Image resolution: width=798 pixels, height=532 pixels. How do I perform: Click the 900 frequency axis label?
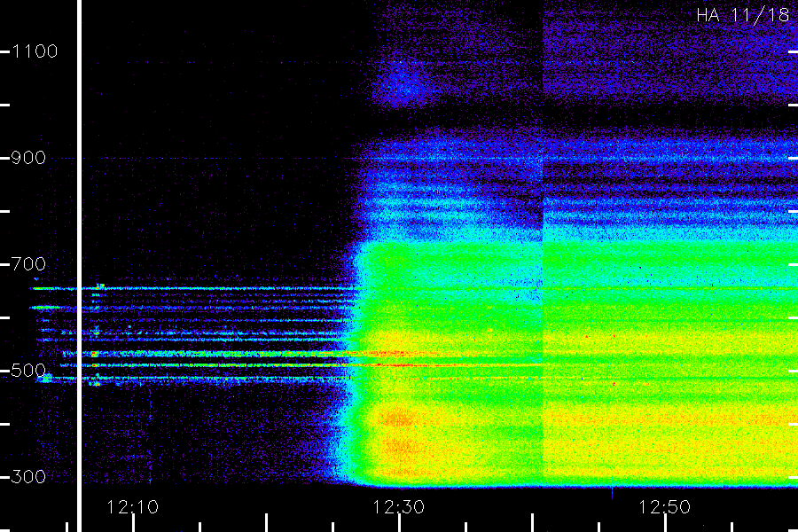pos(28,158)
